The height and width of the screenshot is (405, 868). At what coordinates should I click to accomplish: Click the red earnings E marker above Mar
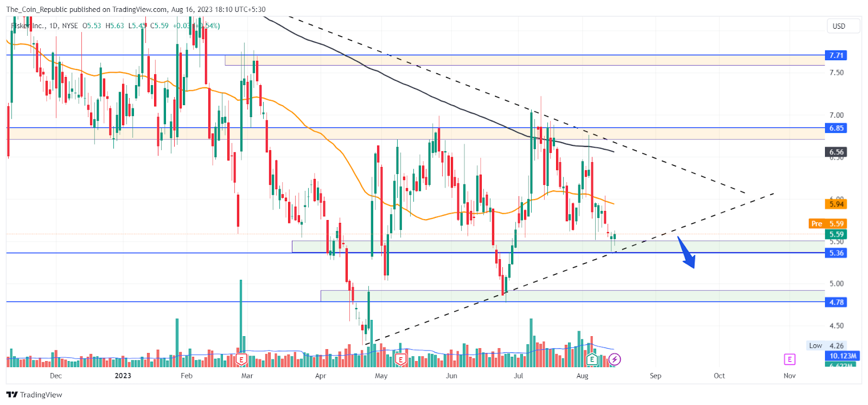point(241,359)
